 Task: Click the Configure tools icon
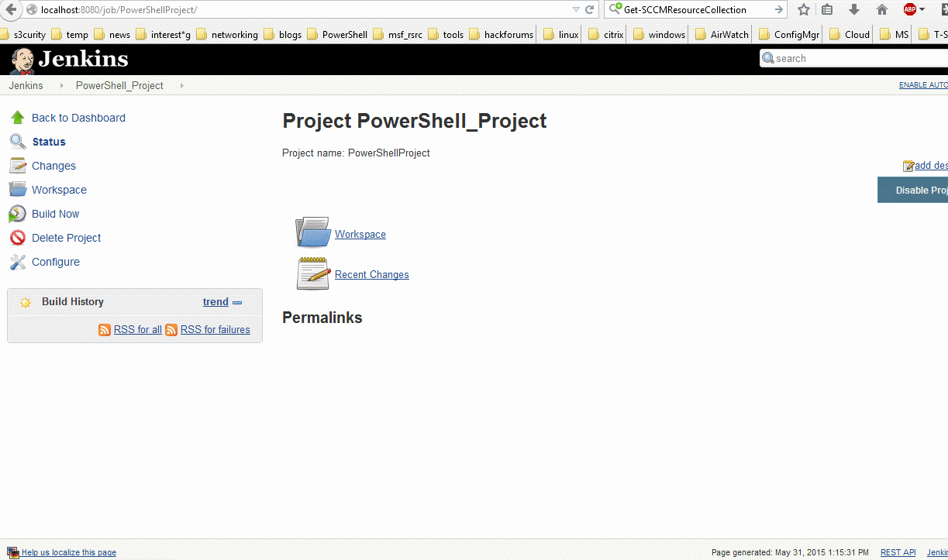18,262
